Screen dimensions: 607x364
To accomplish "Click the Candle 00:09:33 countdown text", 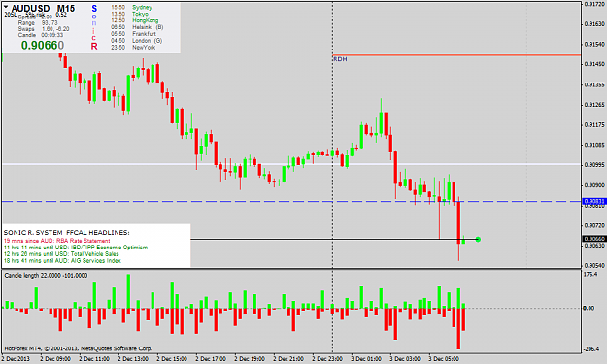I will (41, 35).
